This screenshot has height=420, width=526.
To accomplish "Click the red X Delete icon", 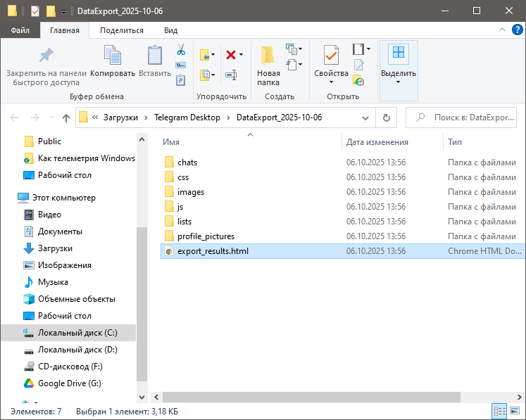I will coord(231,54).
